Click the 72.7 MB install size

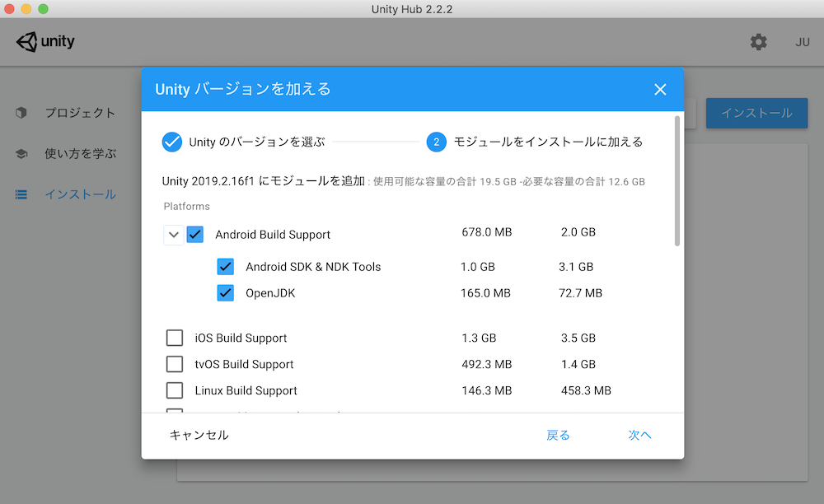[580, 293]
